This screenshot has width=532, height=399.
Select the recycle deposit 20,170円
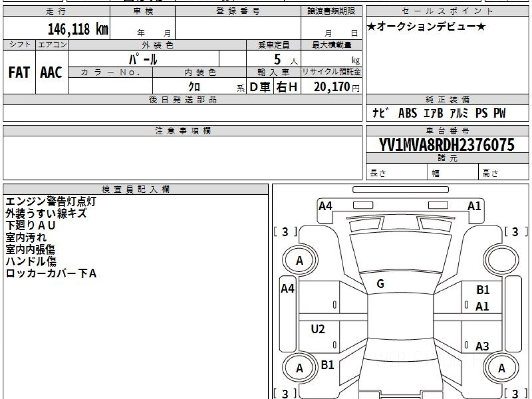point(337,87)
